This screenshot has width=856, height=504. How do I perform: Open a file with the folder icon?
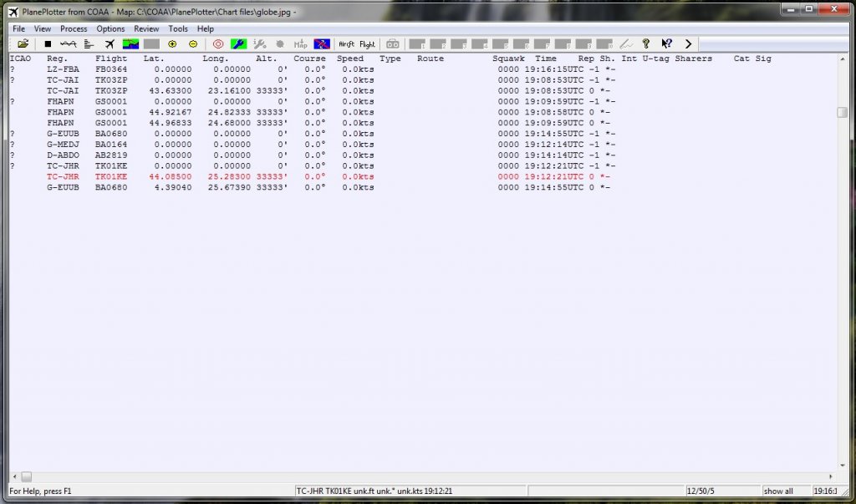point(23,43)
